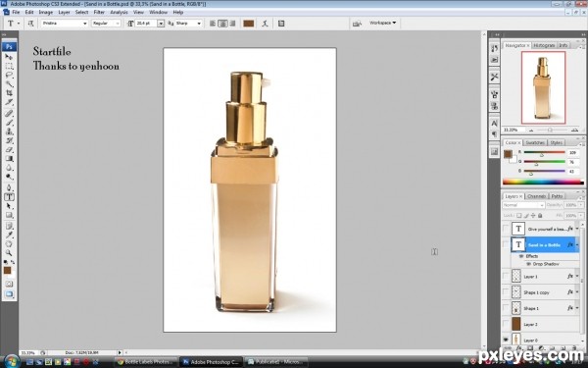
Task: Select the Eraser tool
Action: [x=9, y=149]
